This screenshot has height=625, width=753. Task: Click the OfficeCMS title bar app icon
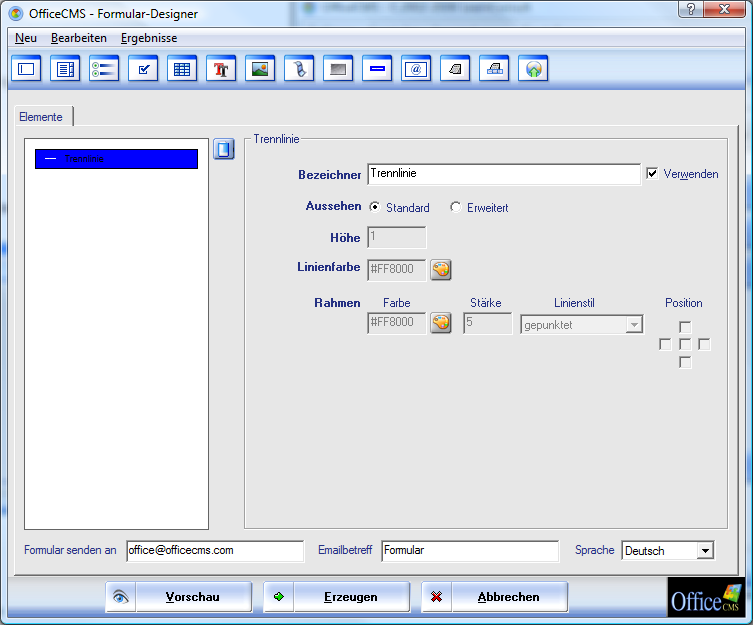pyautogui.click(x=16, y=13)
